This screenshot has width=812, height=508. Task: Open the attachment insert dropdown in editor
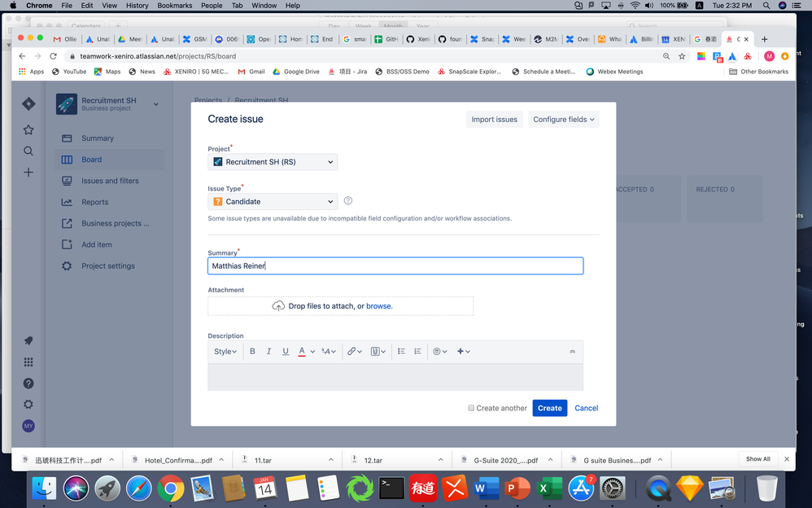click(378, 352)
